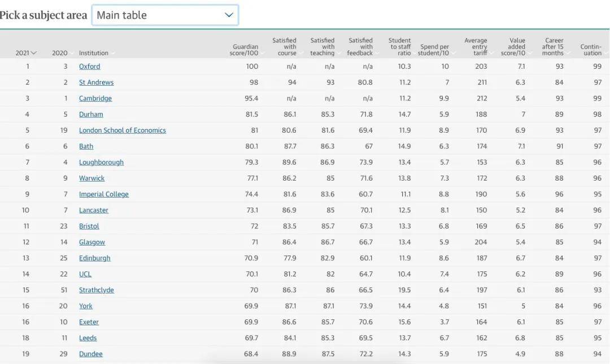This screenshot has width=610, height=364.
Task: Select St Andrews' Guardian score 98
Action: tap(254, 82)
